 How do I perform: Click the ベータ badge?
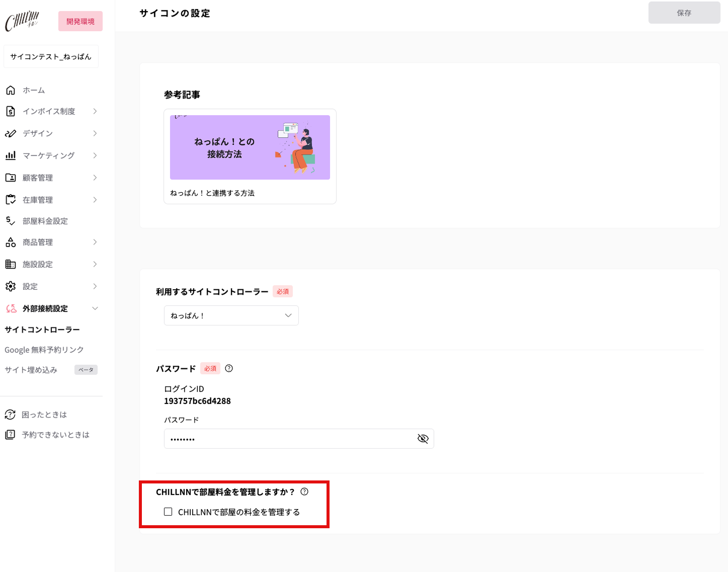[86, 370]
